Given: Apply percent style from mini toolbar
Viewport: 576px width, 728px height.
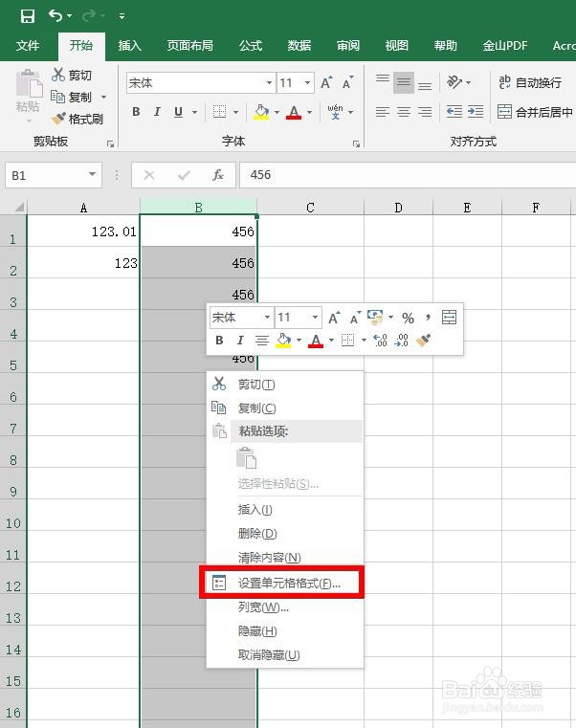Looking at the screenshot, I should [408, 318].
